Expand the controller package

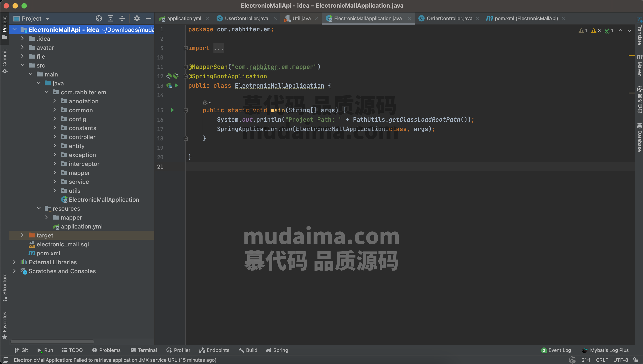[x=55, y=137]
